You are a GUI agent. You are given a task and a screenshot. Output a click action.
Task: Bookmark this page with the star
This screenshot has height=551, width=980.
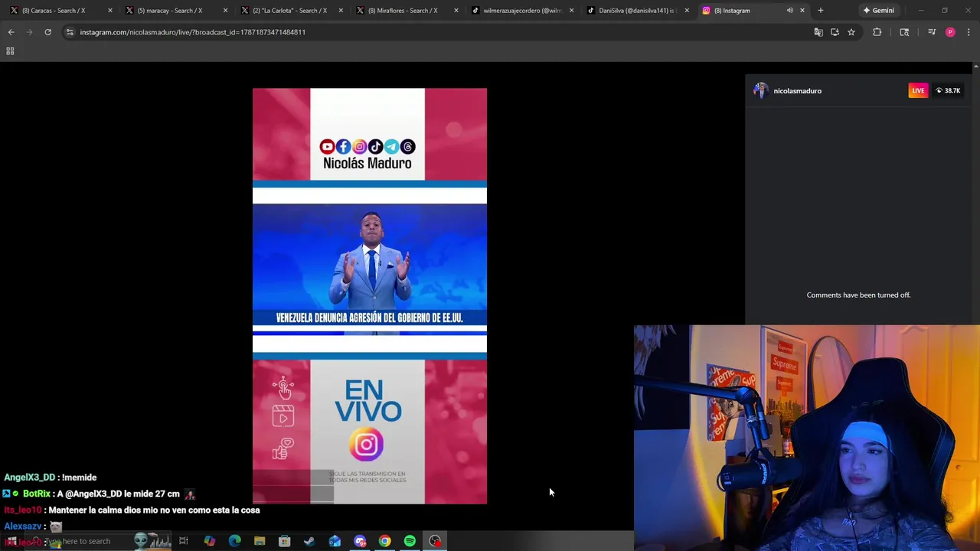click(x=851, y=32)
